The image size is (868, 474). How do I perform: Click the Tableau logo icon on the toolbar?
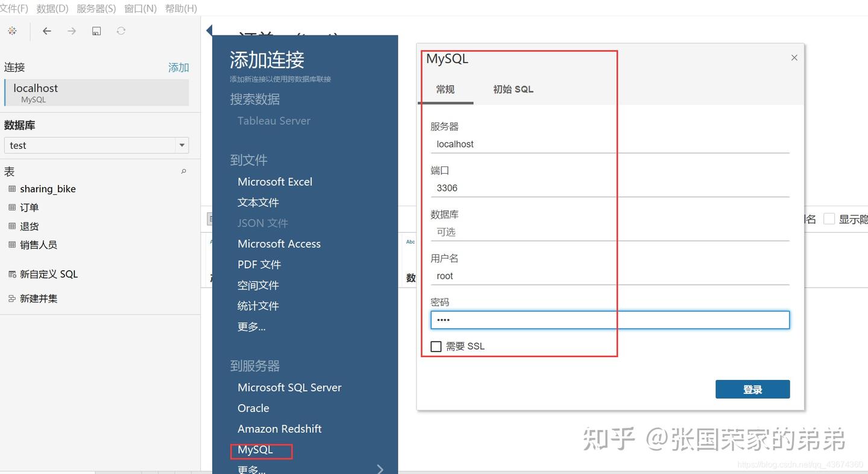click(12, 31)
